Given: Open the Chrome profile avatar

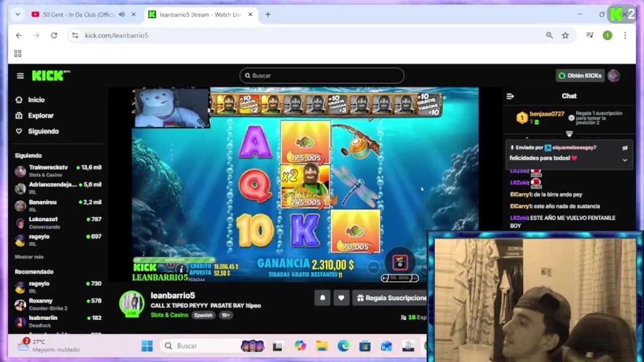Looking at the screenshot, I should (x=608, y=35).
